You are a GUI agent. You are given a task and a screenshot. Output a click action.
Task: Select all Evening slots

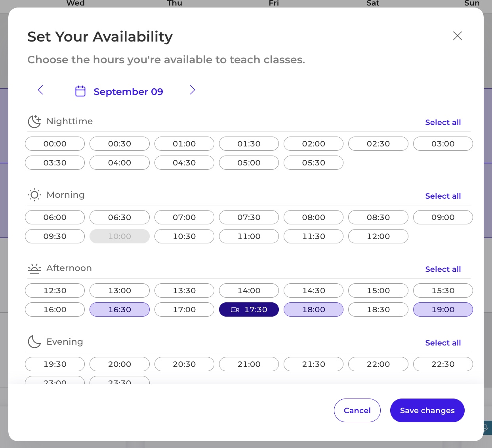[443, 343]
